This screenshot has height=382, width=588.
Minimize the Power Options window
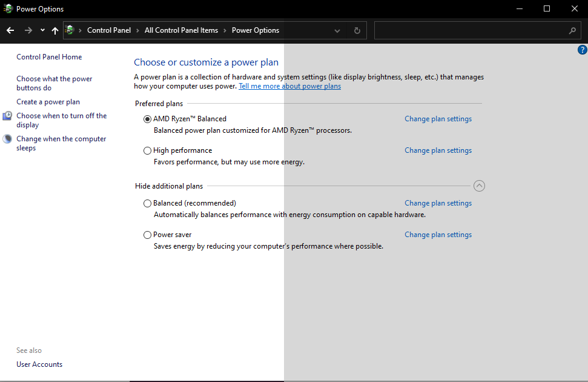point(520,8)
